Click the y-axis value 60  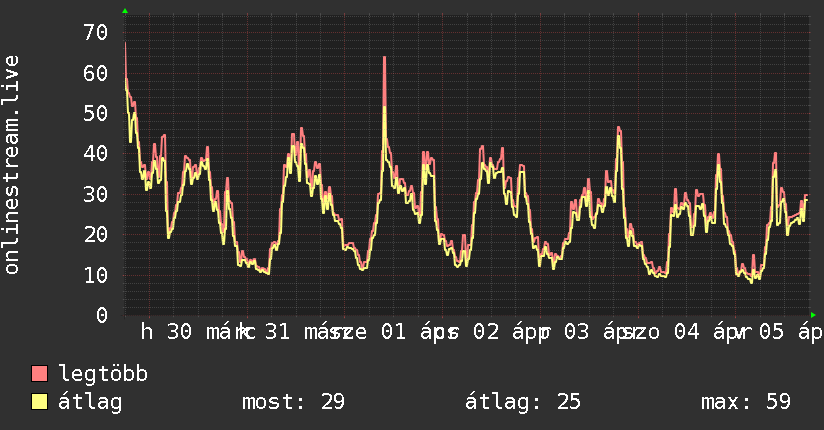tap(96, 73)
